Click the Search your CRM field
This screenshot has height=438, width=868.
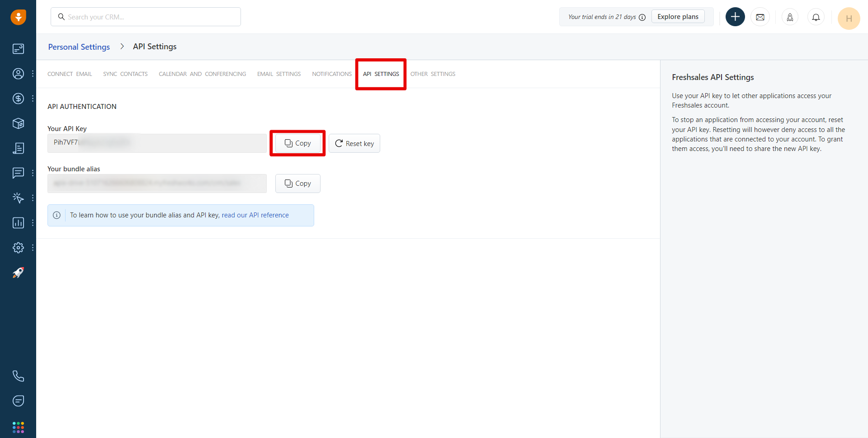click(x=146, y=17)
